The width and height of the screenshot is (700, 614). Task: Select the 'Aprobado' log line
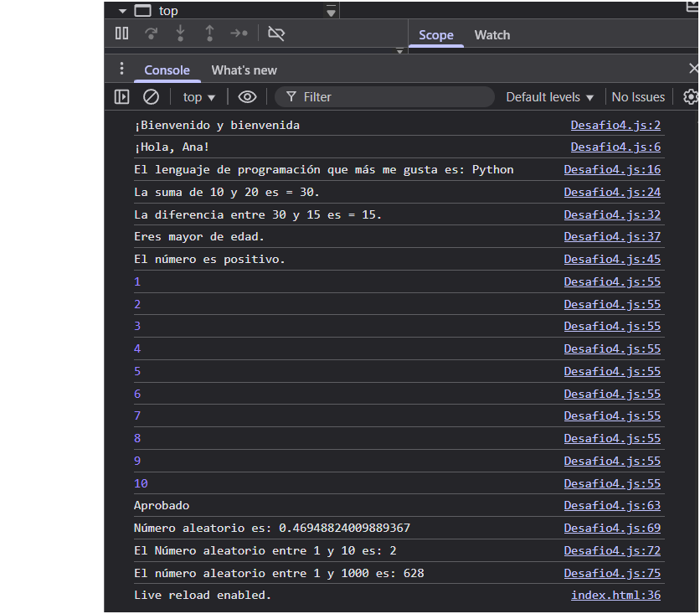point(162,506)
